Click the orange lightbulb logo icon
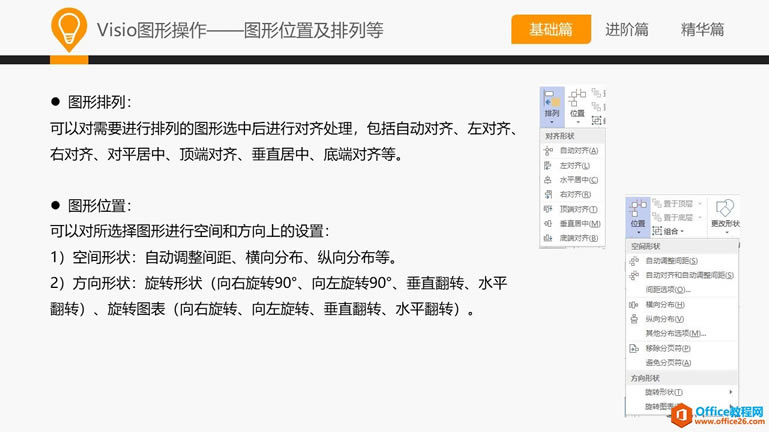 [x=69, y=29]
